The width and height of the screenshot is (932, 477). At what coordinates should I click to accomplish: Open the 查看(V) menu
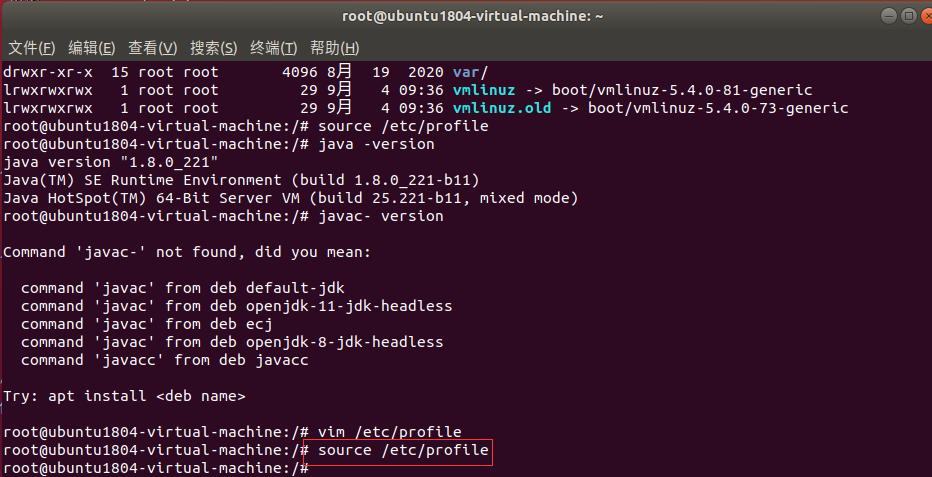pyautogui.click(x=153, y=48)
